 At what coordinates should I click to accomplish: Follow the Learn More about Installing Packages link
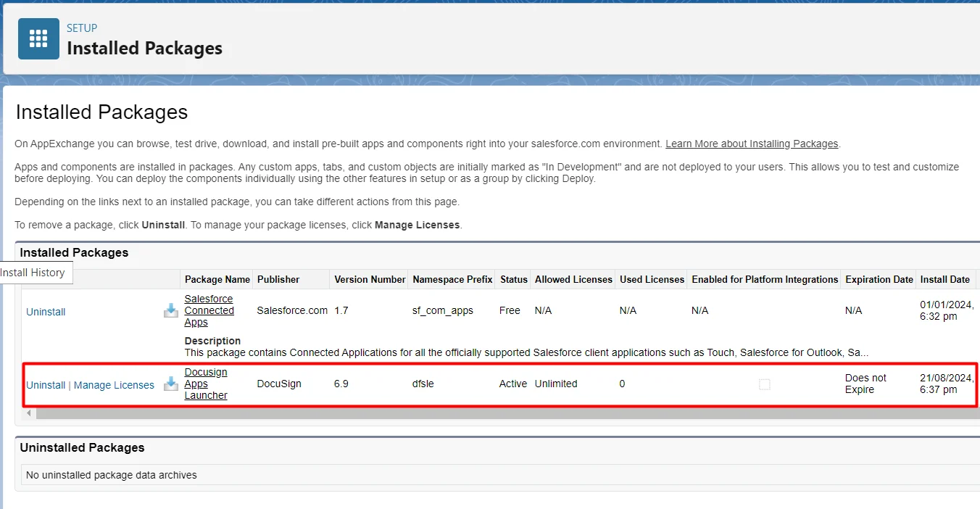(x=751, y=143)
